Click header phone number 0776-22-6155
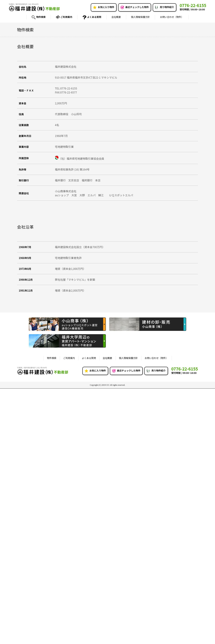Viewport: 215px width, 644px height. click(193, 6)
